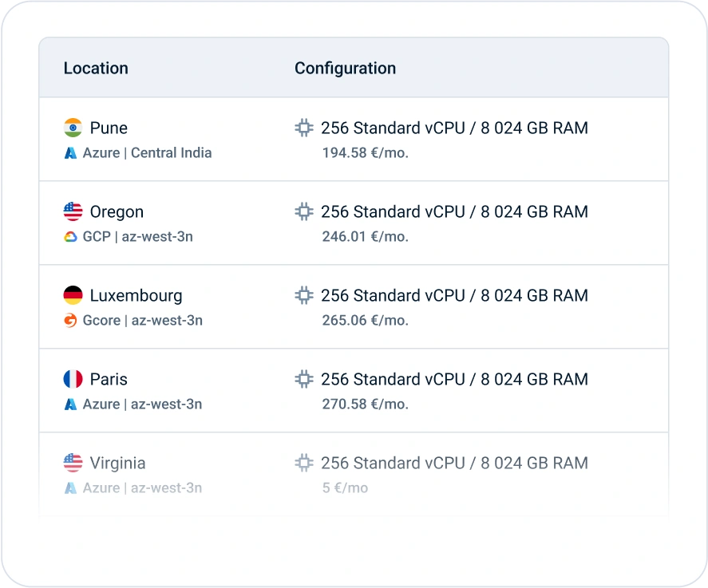Select the Pune location name
708x588 pixels.
point(109,128)
